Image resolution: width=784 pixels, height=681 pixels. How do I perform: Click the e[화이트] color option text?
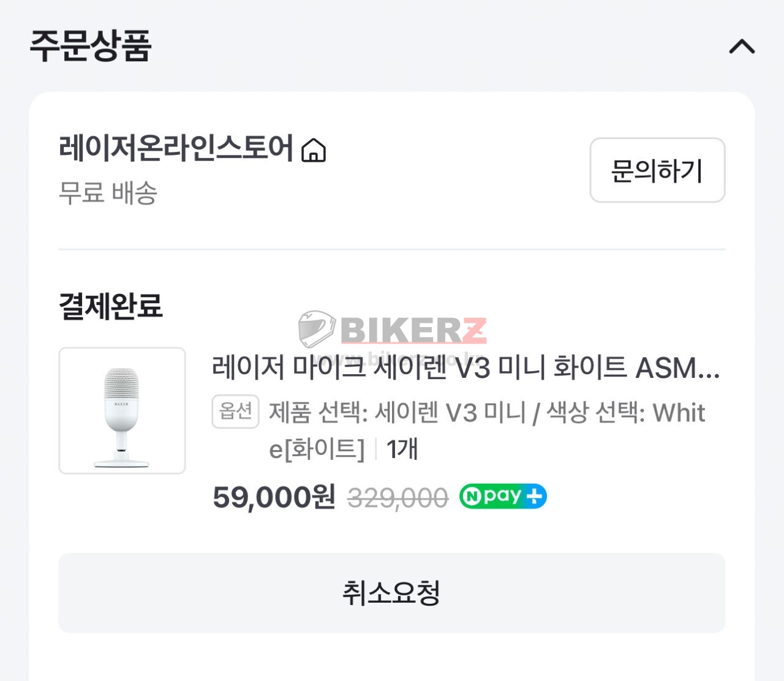pyautogui.click(x=317, y=450)
